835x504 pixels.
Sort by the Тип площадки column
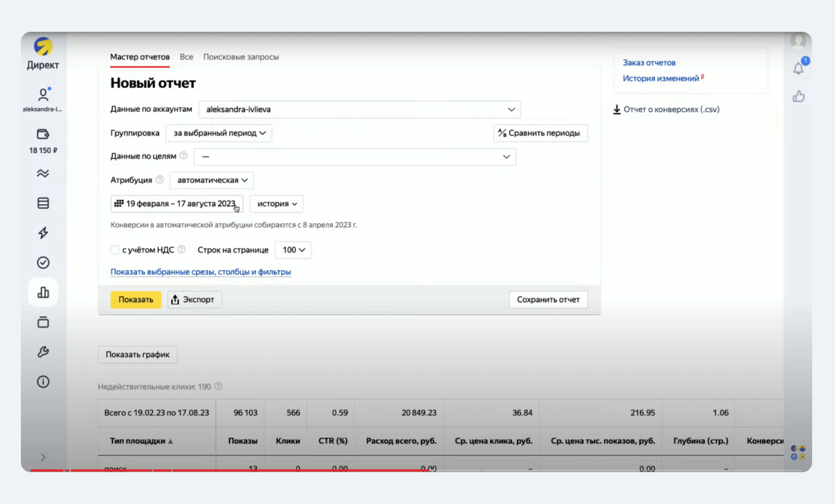click(141, 441)
